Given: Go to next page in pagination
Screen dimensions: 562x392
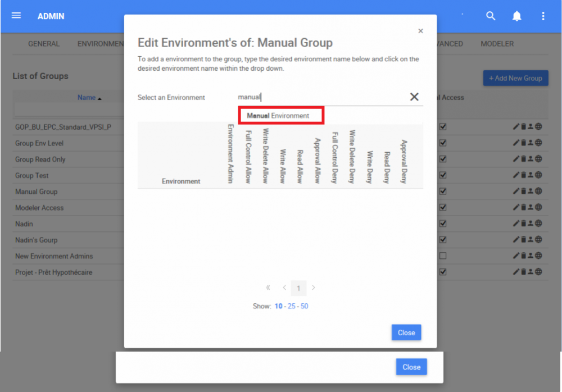Looking at the screenshot, I should tap(314, 288).
